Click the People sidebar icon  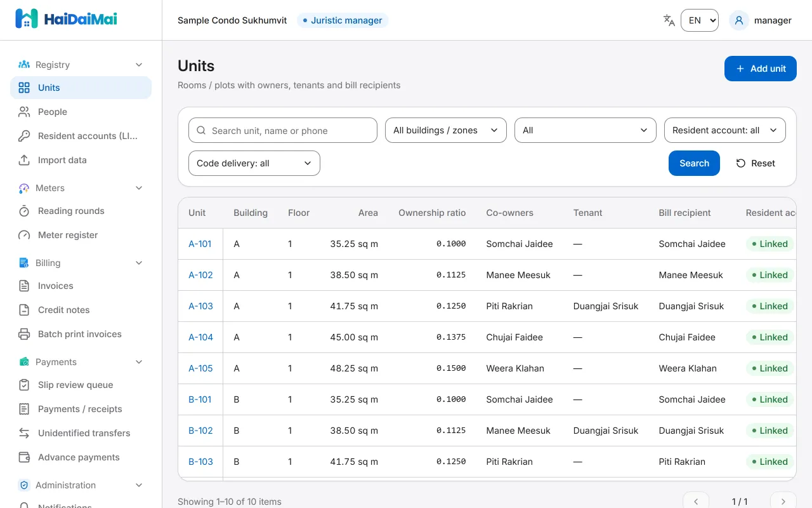(24, 112)
